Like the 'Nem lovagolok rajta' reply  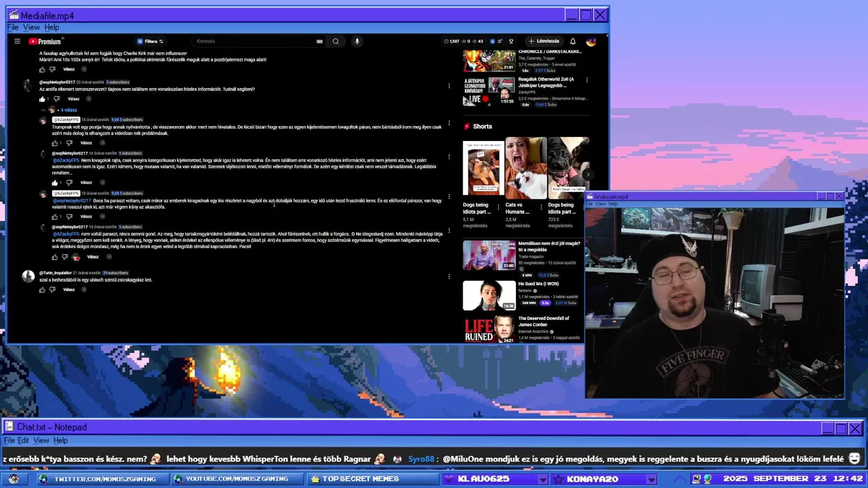coord(55,182)
